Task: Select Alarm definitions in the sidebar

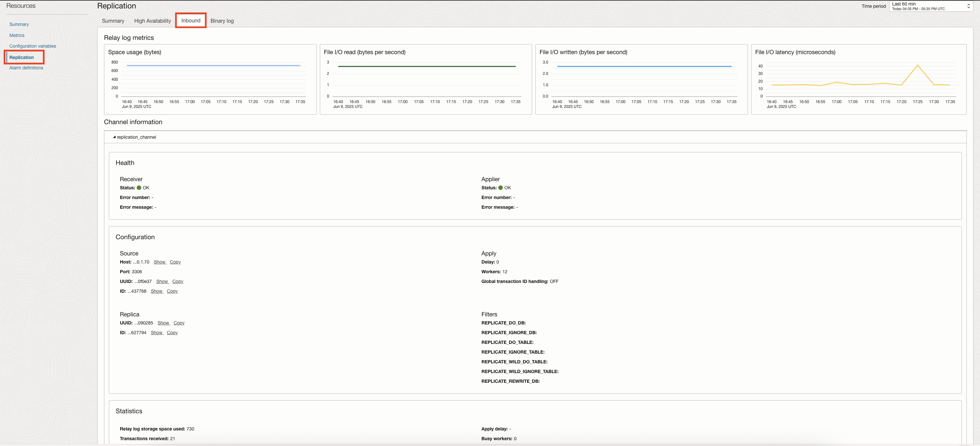Action: 26,67
